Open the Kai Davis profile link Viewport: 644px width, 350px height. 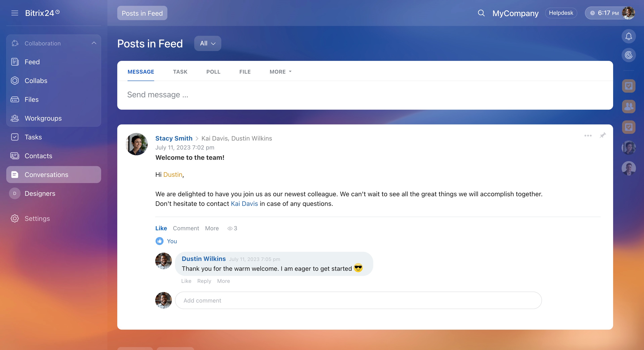(244, 203)
